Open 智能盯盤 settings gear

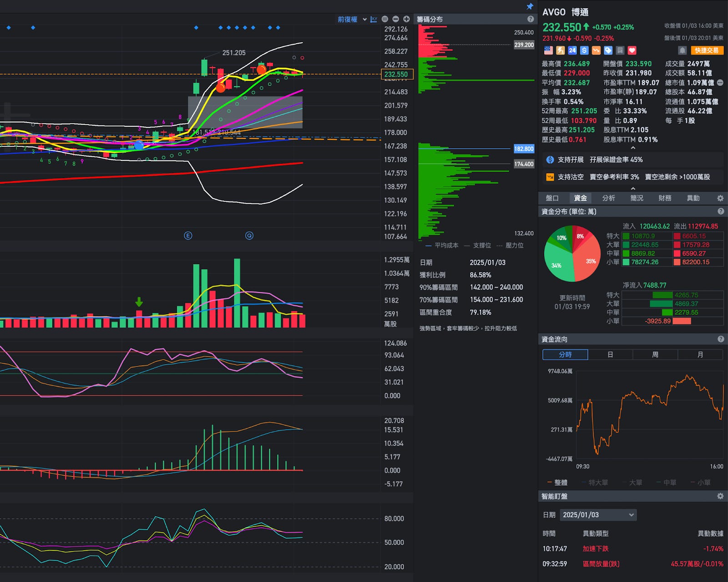[x=720, y=496]
